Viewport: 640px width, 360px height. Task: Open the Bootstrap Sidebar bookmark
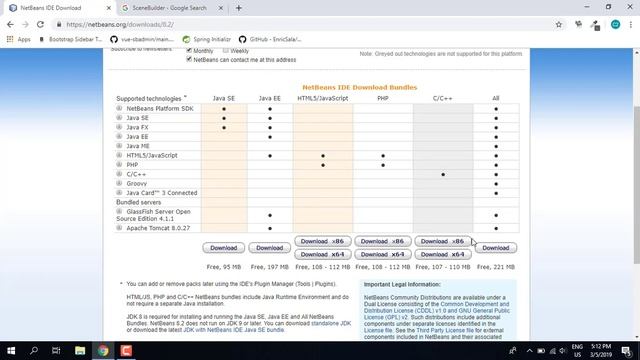70,39
